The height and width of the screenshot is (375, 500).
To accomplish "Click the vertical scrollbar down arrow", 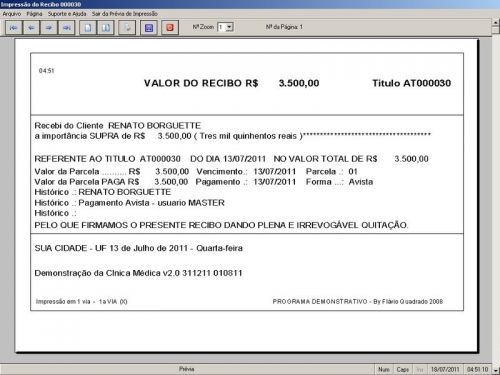I will pos(496,370).
